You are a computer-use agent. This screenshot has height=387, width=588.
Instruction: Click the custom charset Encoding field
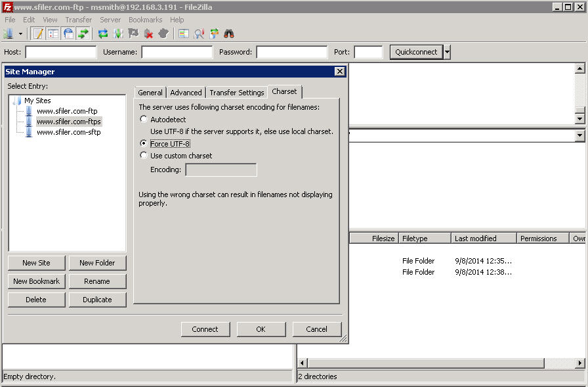[221, 170]
